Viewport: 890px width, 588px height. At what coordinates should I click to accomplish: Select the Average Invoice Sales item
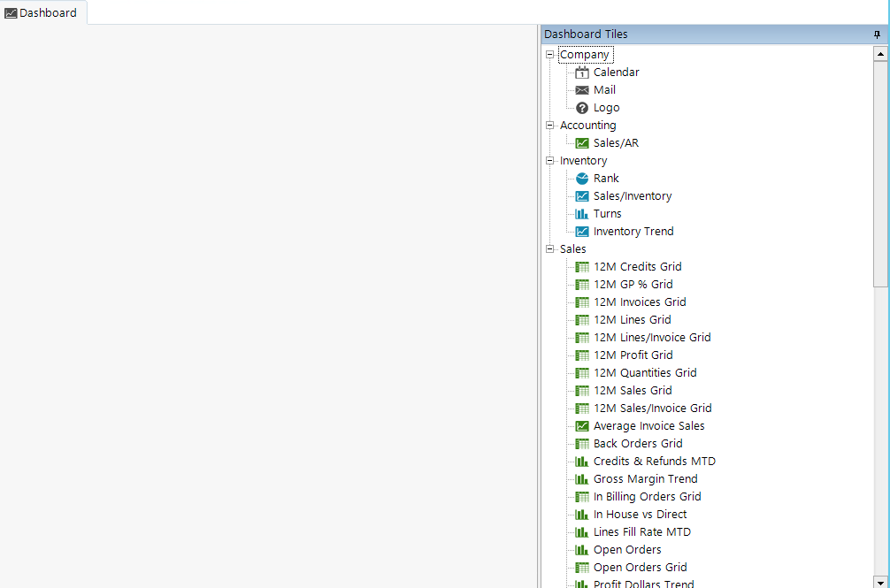coord(648,426)
